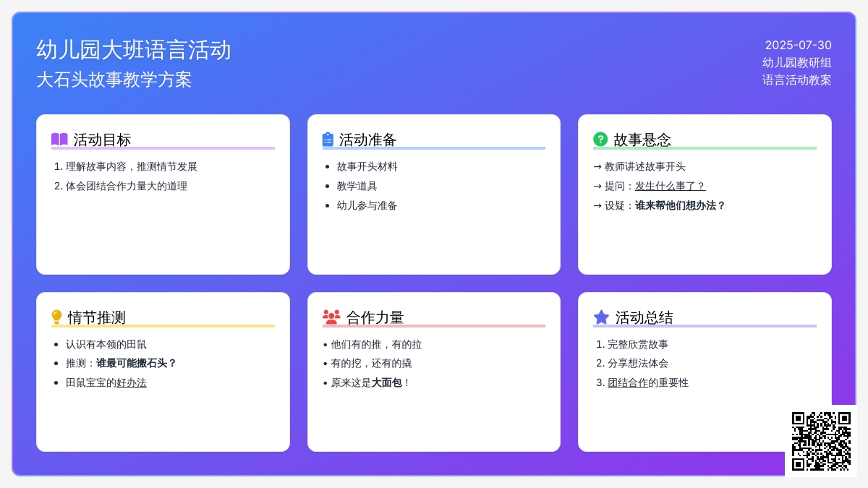Click the bold text 谁来帮他们想办法？

(x=681, y=205)
